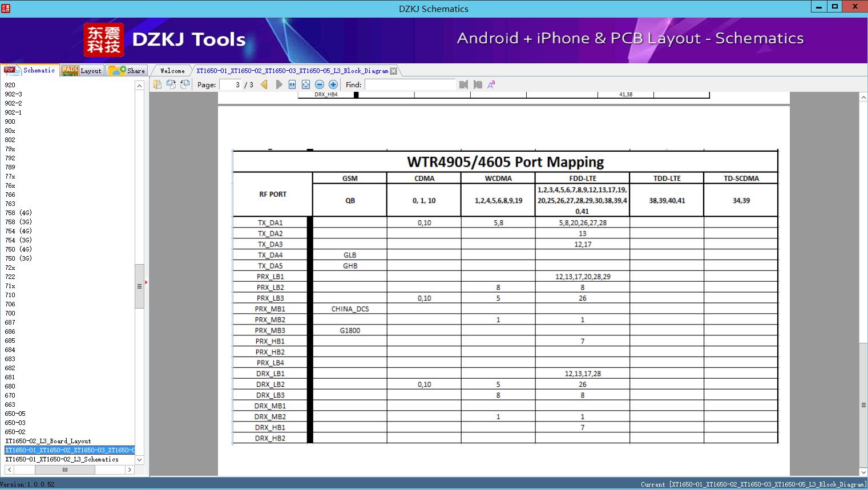Open the Welcome tab

coord(172,71)
